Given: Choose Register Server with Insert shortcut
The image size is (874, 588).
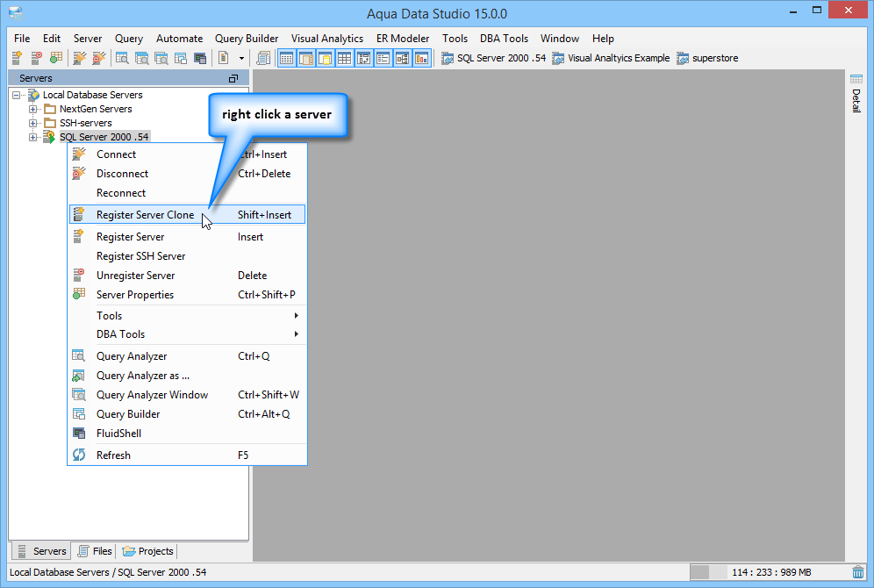Looking at the screenshot, I should click(187, 237).
